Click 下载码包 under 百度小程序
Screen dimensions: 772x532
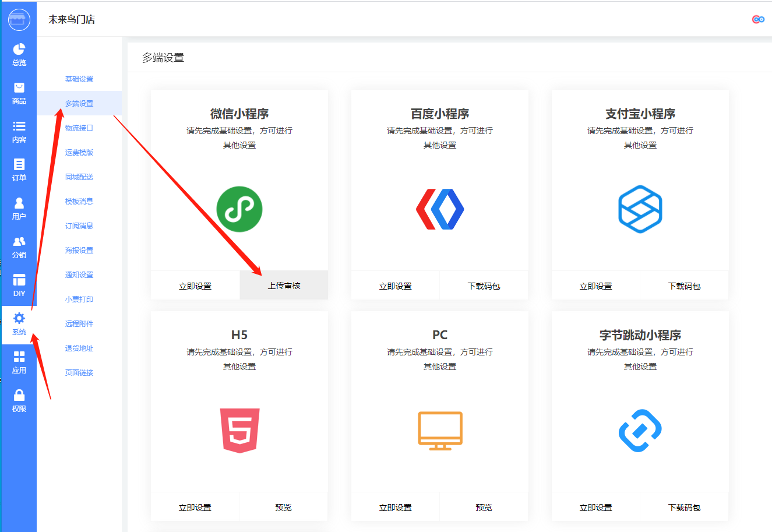pos(484,286)
